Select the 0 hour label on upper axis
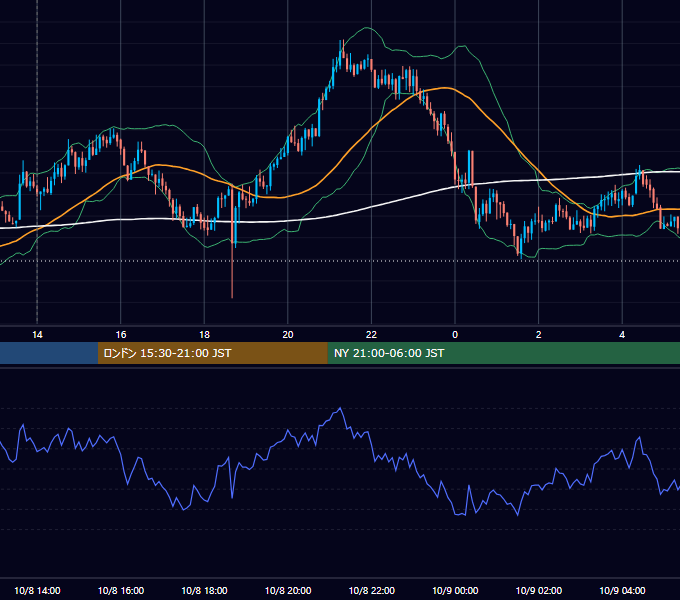Screen dimensions: 680x600 click(x=455, y=335)
